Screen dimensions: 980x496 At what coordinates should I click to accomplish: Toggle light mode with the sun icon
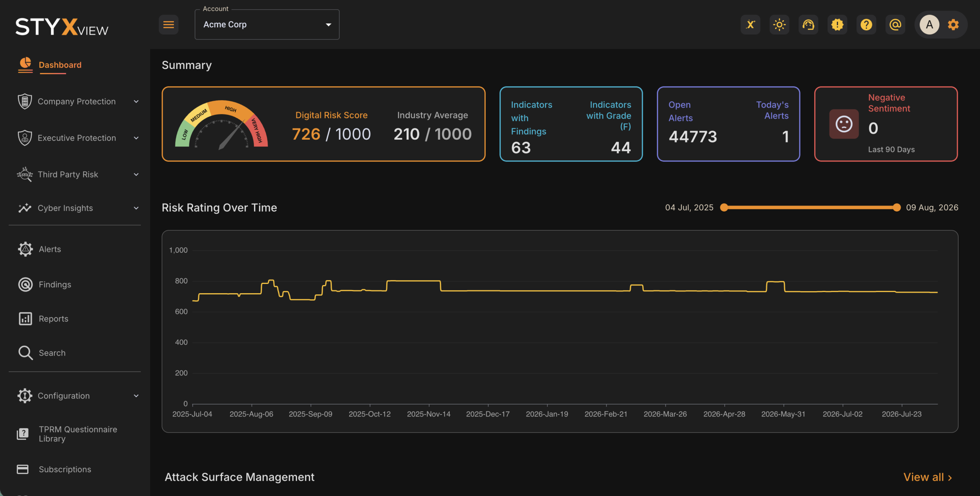[x=779, y=25]
